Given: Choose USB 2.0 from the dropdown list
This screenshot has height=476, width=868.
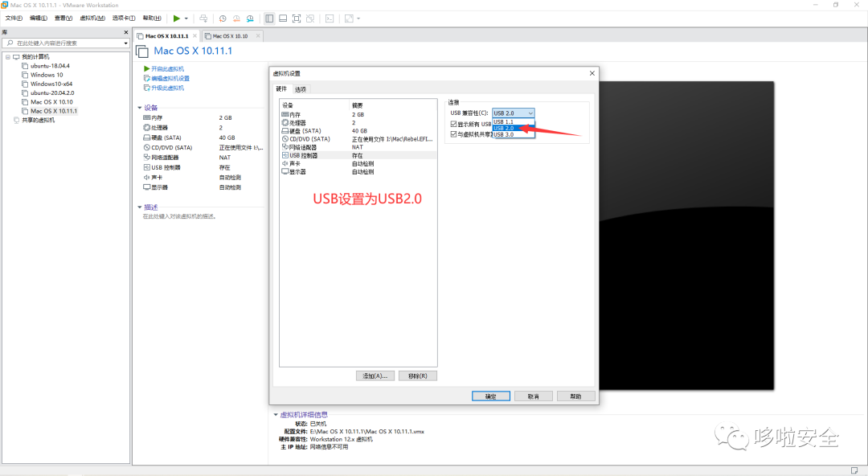Looking at the screenshot, I should click(513, 128).
